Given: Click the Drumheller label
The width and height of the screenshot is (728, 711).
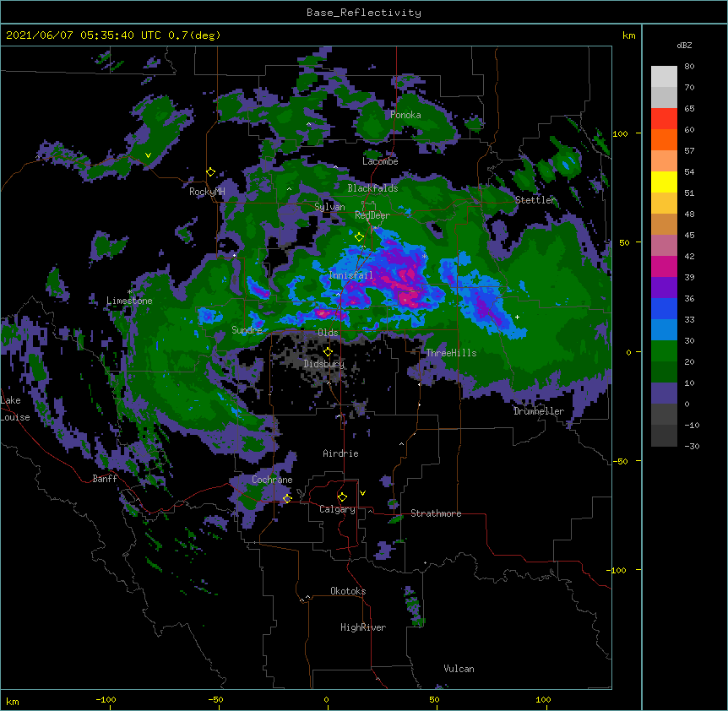Looking at the screenshot, I should [x=539, y=411].
